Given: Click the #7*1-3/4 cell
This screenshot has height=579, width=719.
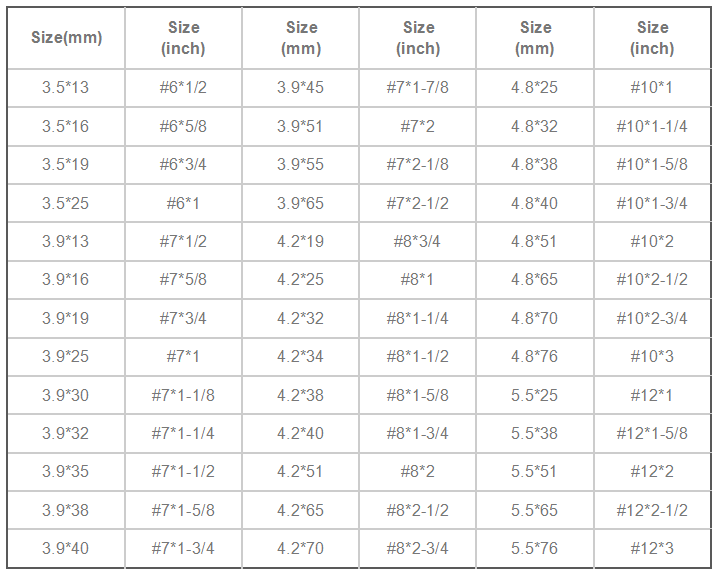Looking at the screenshot, I should pos(183,548).
